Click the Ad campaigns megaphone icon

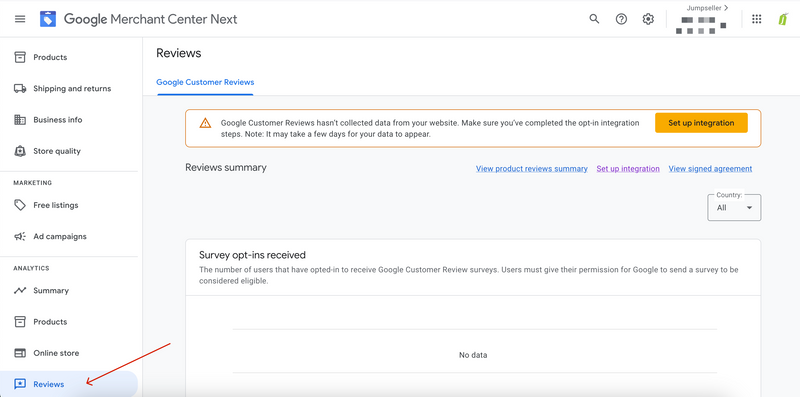[x=20, y=236]
